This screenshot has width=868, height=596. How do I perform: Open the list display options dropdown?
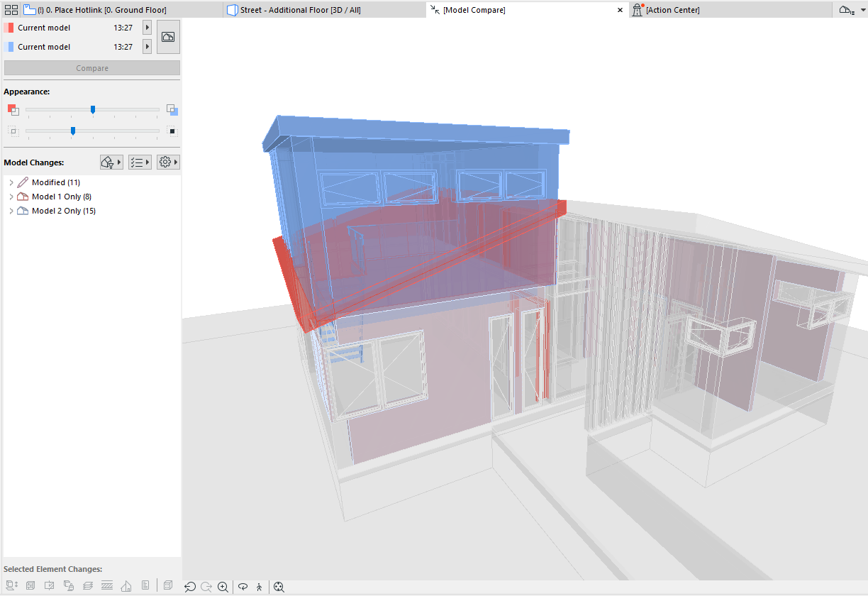(x=140, y=162)
